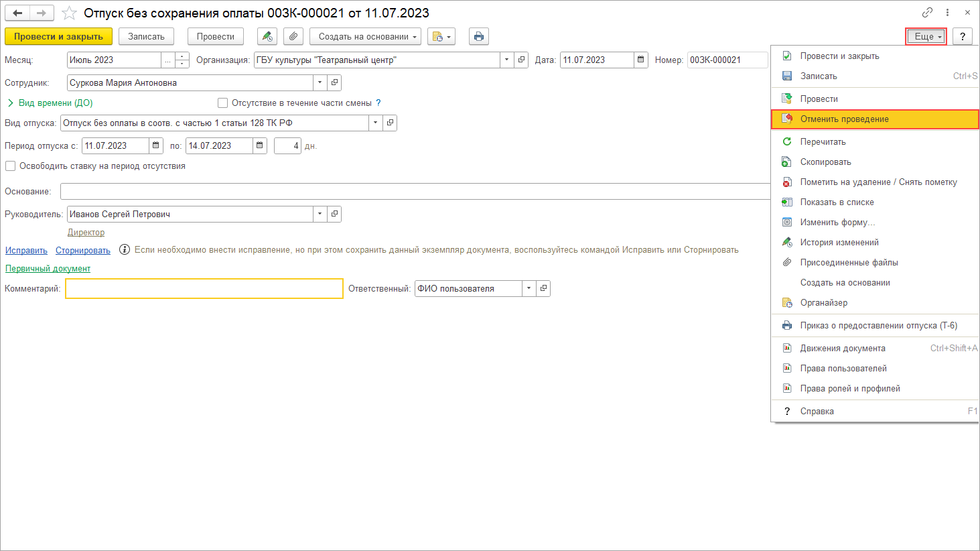Viewport: 980px width, 551px height.
Task: Click the green pencil change history toolbar icon
Action: point(267,36)
